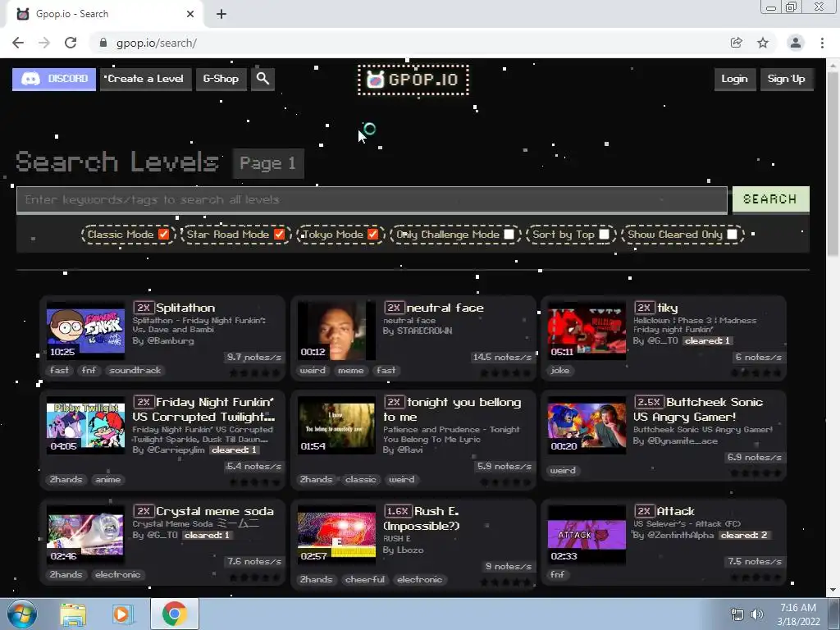
Task: Select the 'classic' tag
Action: pyautogui.click(x=361, y=479)
